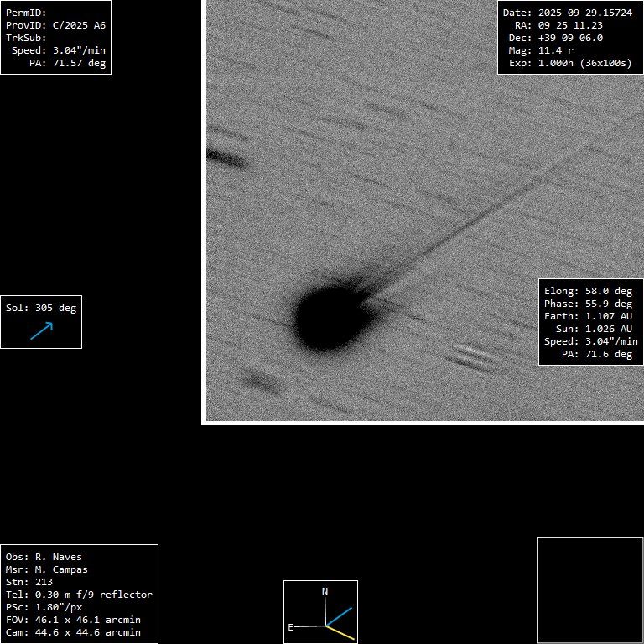
Task: Click the E label on compass
Action: [291, 626]
